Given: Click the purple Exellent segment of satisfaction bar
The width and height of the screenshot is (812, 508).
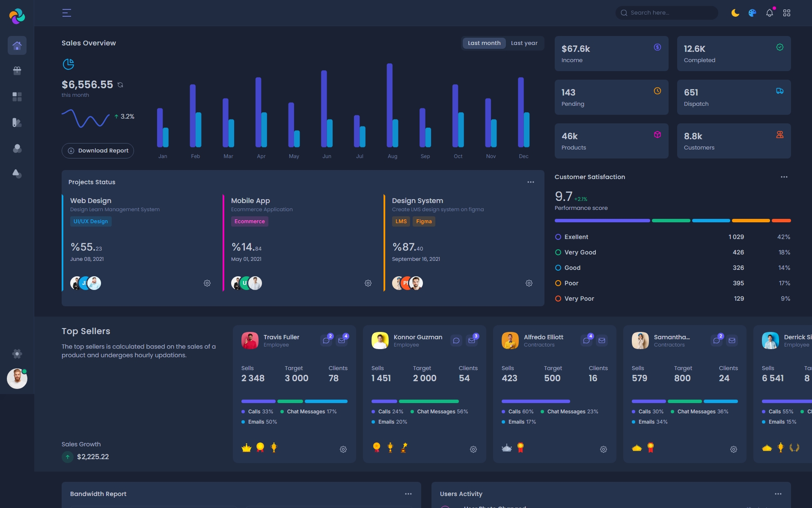Looking at the screenshot, I should [x=602, y=221].
